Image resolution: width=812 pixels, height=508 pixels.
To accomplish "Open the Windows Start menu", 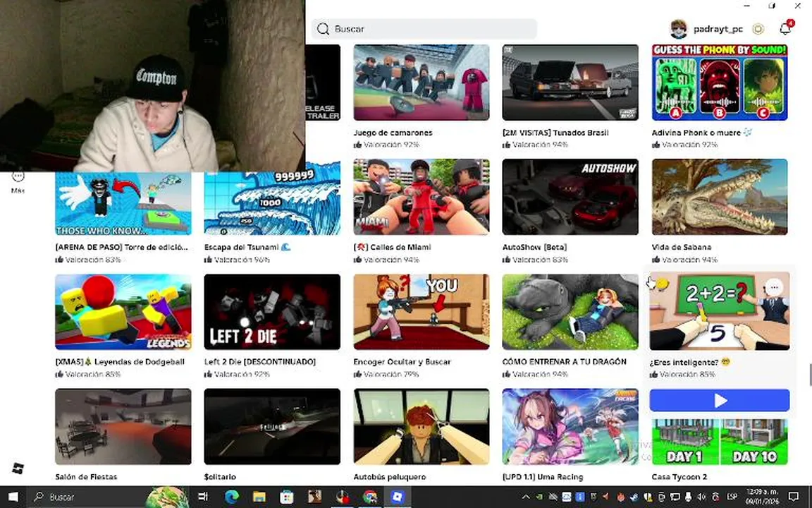I will (13, 497).
